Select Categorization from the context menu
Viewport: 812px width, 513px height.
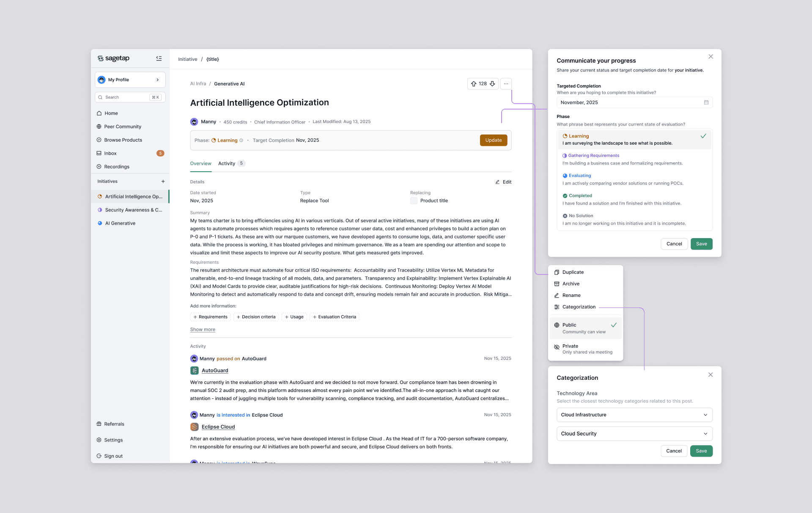(x=579, y=307)
